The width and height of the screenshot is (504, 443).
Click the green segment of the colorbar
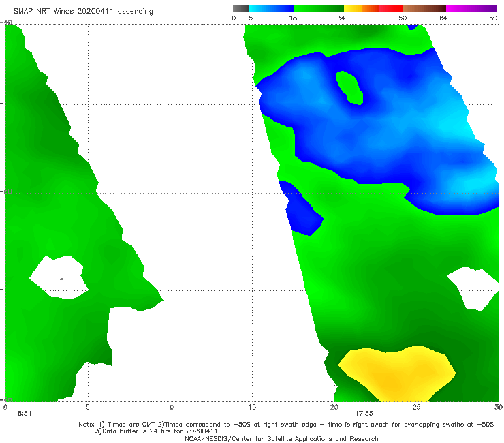pos(319,8)
